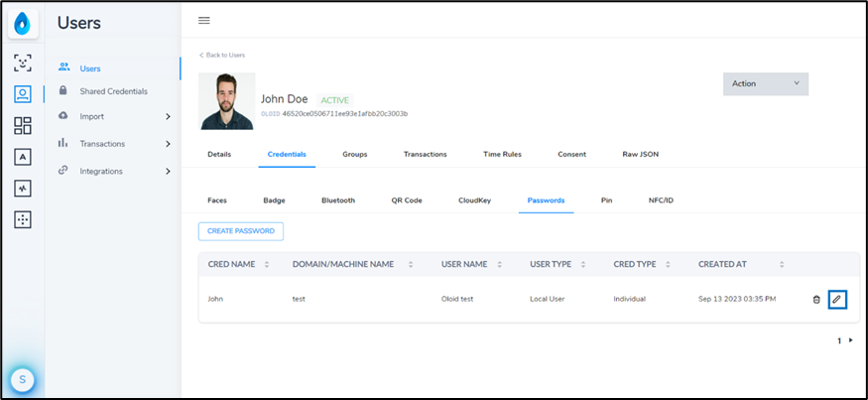
Task: Open the Transactions profile tab
Action: (x=426, y=154)
